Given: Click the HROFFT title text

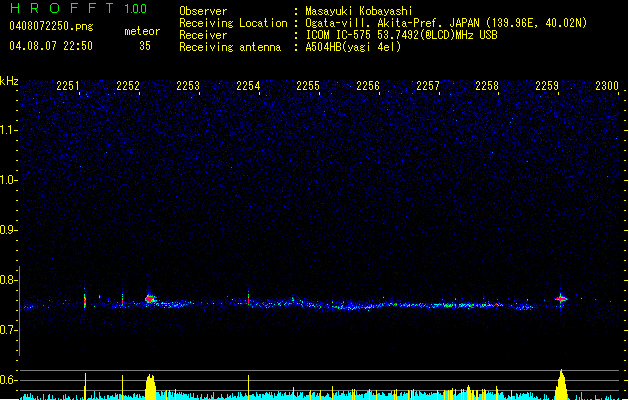Looking at the screenshot, I should [62, 8].
